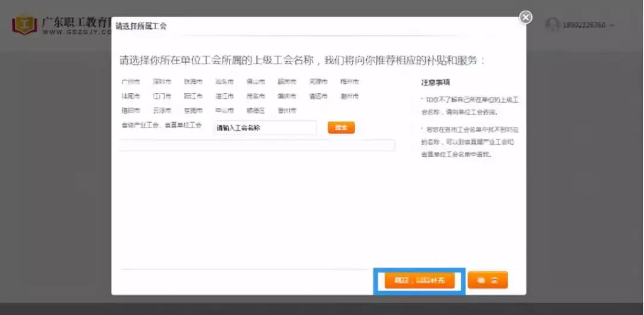Select 东莞市 from the third row
The image size is (644, 315).
pos(193,111)
